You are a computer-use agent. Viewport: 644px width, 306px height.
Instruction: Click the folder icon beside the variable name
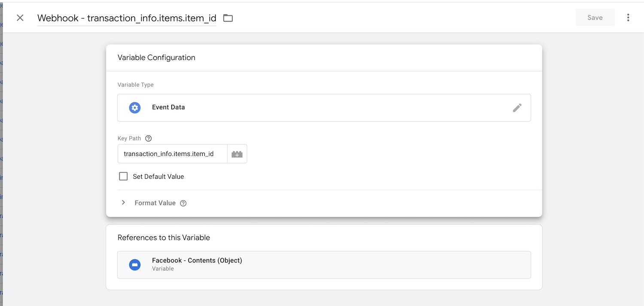click(228, 18)
